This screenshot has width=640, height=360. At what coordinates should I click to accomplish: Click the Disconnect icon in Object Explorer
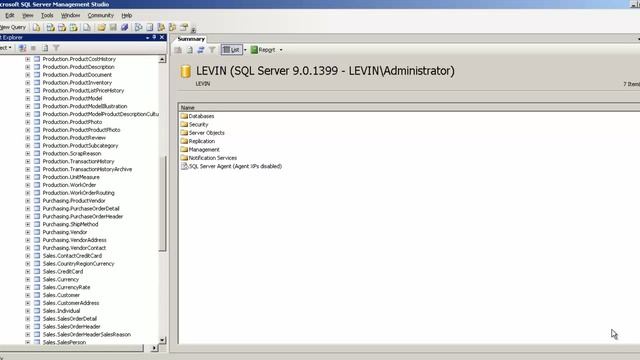[22, 48]
